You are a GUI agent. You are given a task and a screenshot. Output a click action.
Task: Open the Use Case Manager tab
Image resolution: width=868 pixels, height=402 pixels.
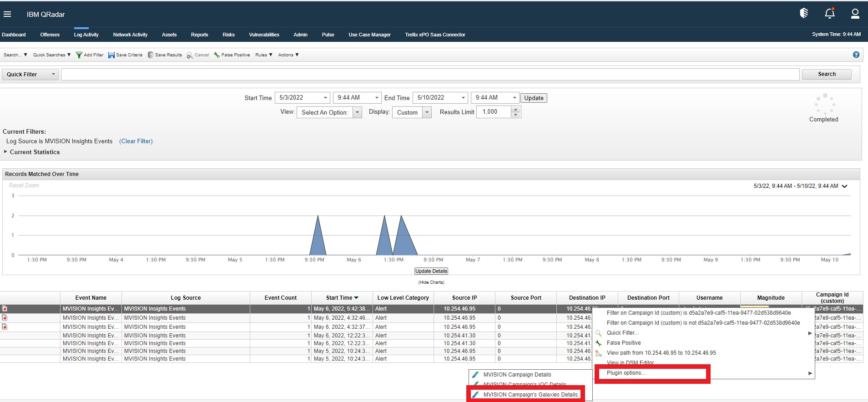coord(369,35)
